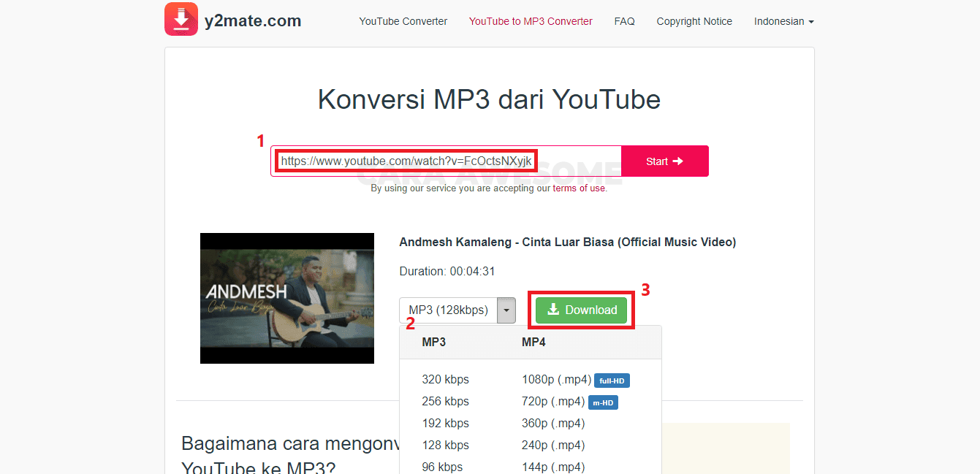Open the terms of use link
The height and width of the screenshot is (474, 980).
pos(579,188)
